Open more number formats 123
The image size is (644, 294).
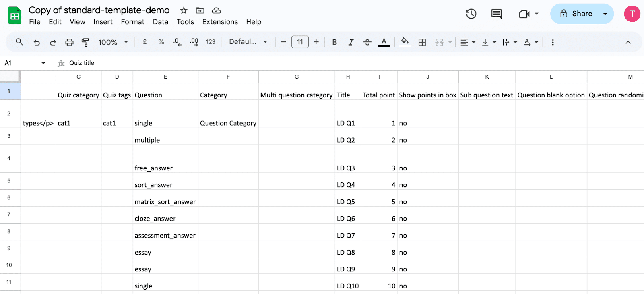coord(211,42)
